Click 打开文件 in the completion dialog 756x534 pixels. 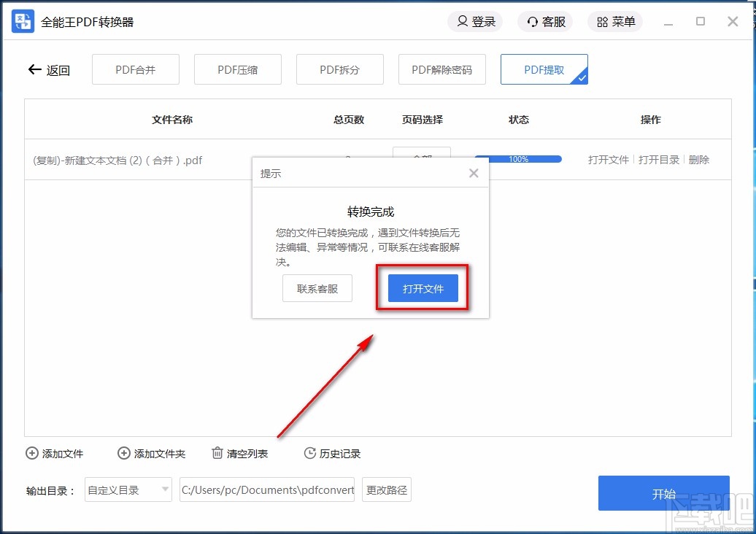(x=422, y=288)
